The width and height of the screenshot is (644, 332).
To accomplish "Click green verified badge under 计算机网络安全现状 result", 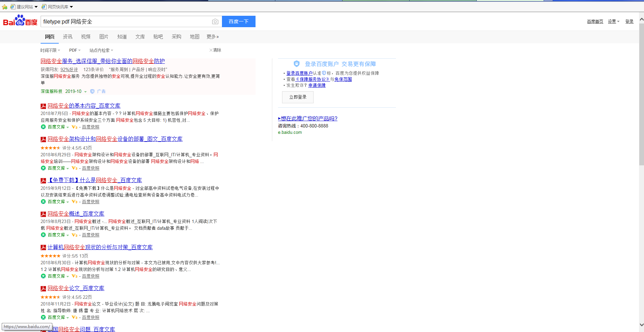I will click(43, 276).
